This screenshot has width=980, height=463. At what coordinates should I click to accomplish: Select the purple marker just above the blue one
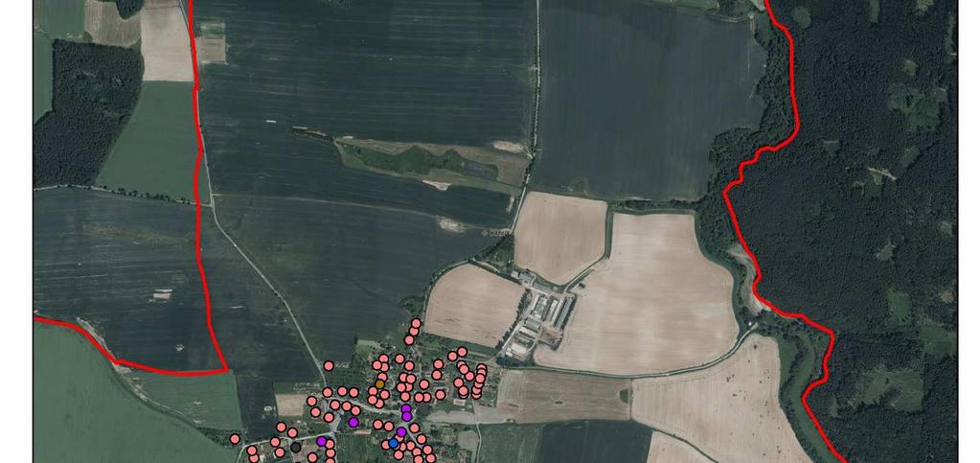401,431
